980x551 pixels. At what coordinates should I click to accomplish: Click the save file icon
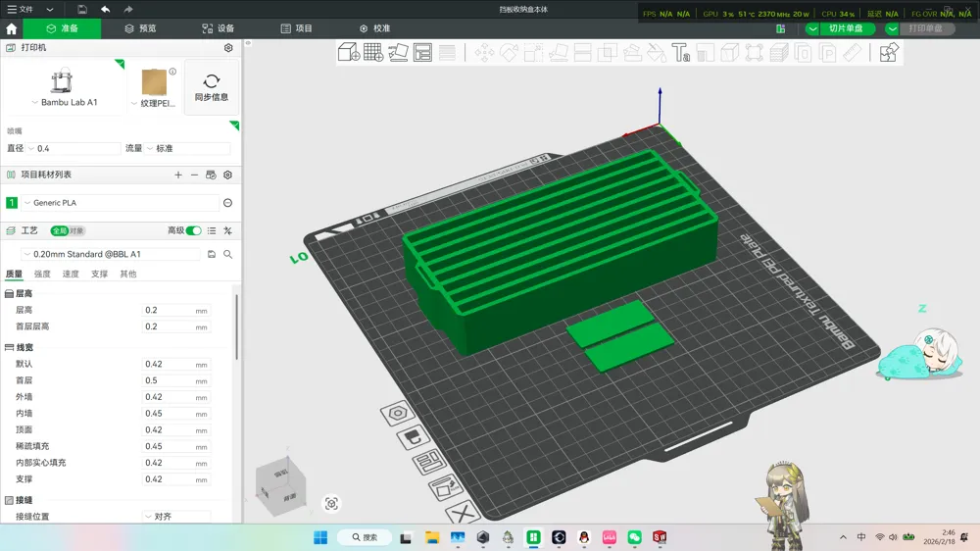[82, 10]
